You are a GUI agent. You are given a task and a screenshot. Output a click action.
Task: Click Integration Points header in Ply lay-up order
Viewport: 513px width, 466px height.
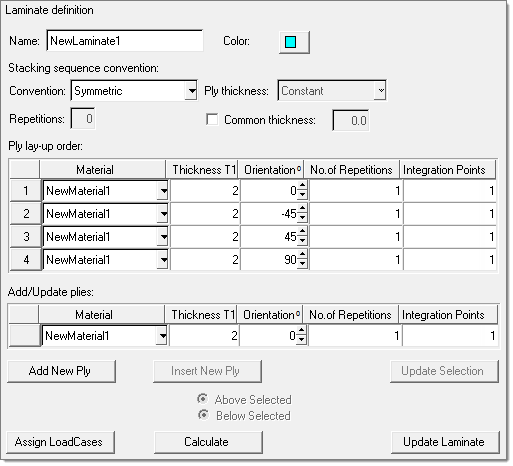point(448,170)
